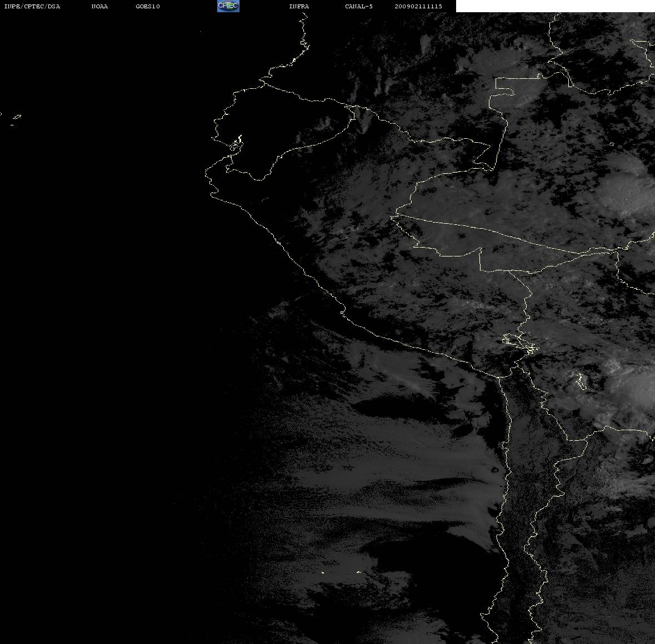655x644 pixels.
Task: Click the two white dots in southern ocean
Action: pos(341,572)
